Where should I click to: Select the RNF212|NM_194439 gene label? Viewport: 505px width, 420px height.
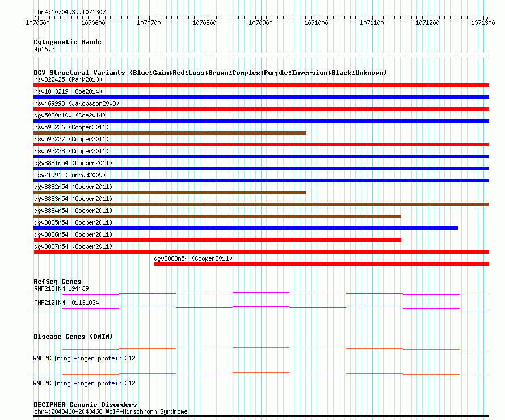61,288
